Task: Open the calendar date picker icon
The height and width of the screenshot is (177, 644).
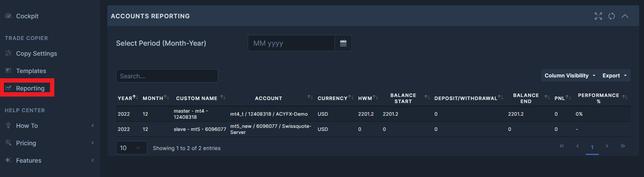Action: click(x=343, y=43)
